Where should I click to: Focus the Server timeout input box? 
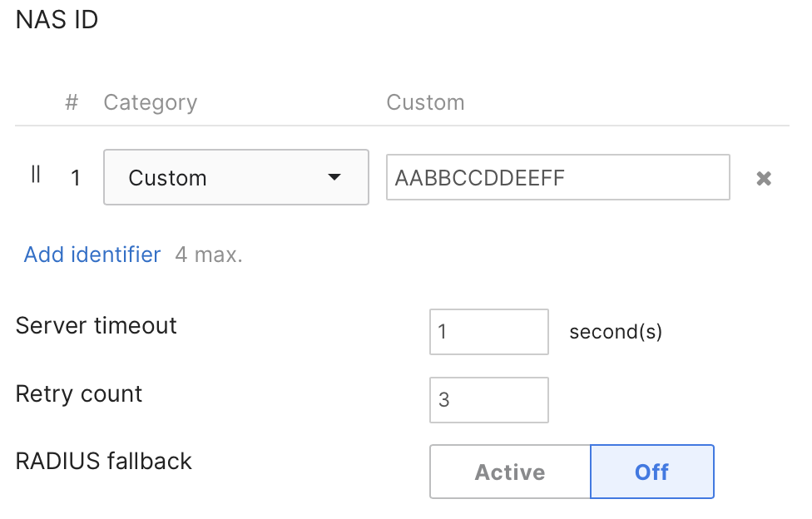[x=489, y=332]
